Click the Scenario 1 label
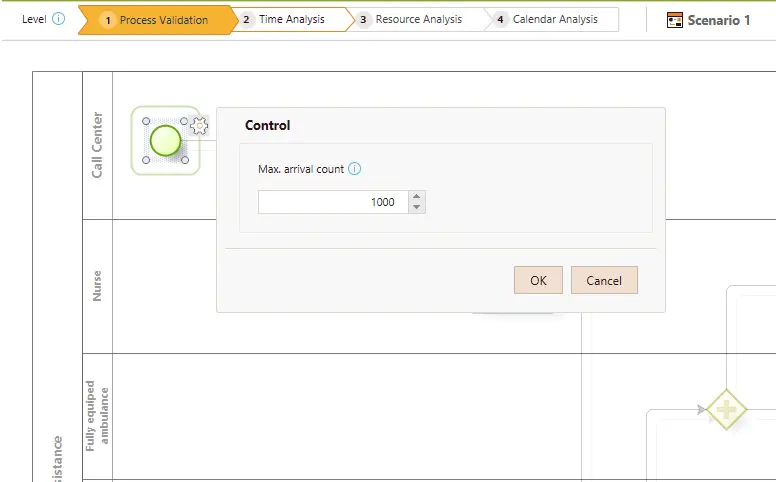Image resolution: width=776 pixels, height=482 pixels. 719,20
